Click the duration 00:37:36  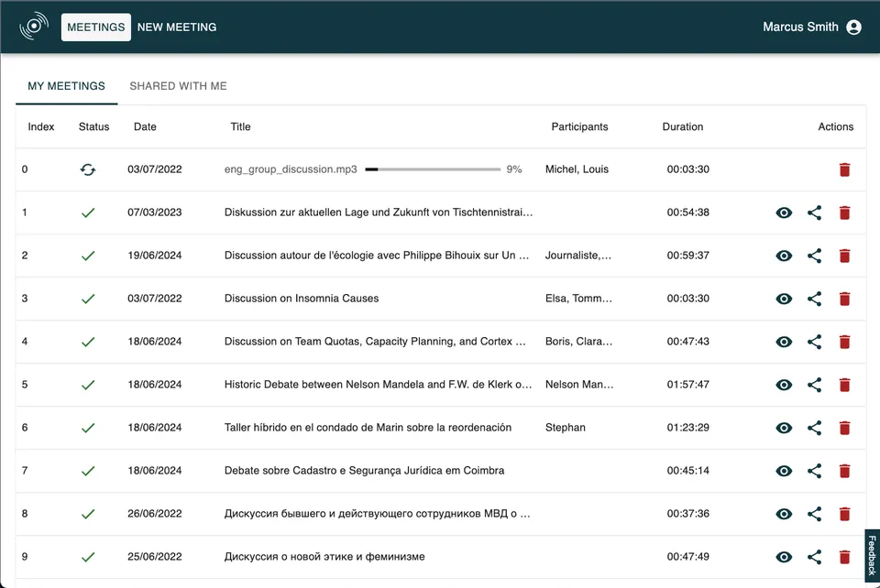point(688,514)
